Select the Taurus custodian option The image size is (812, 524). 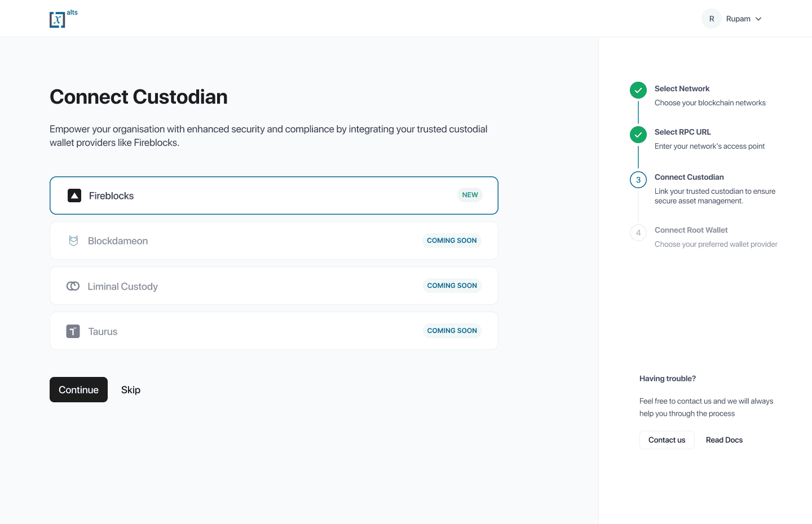coord(274,331)
